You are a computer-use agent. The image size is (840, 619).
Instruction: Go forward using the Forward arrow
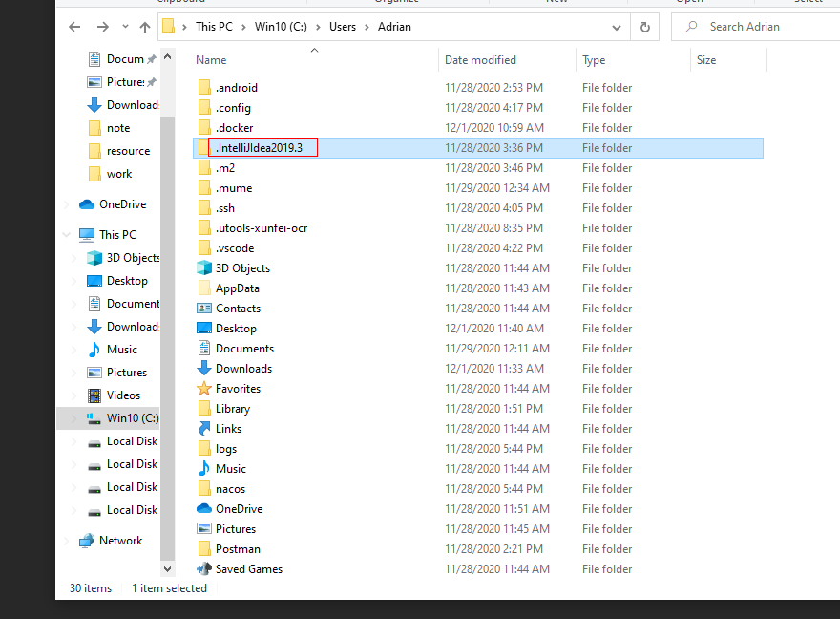[102, 27]
